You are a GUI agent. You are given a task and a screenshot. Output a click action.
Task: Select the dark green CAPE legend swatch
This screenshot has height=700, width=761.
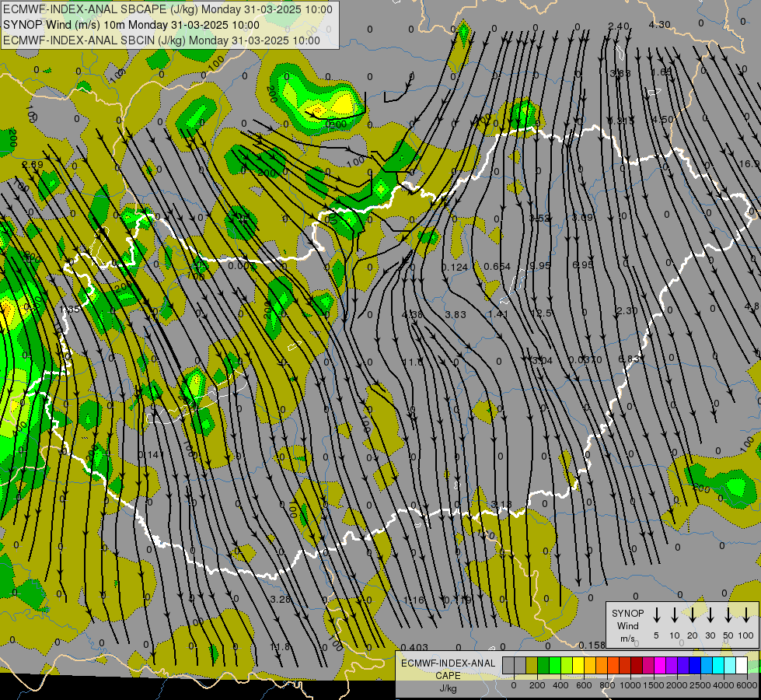point(543,666)
